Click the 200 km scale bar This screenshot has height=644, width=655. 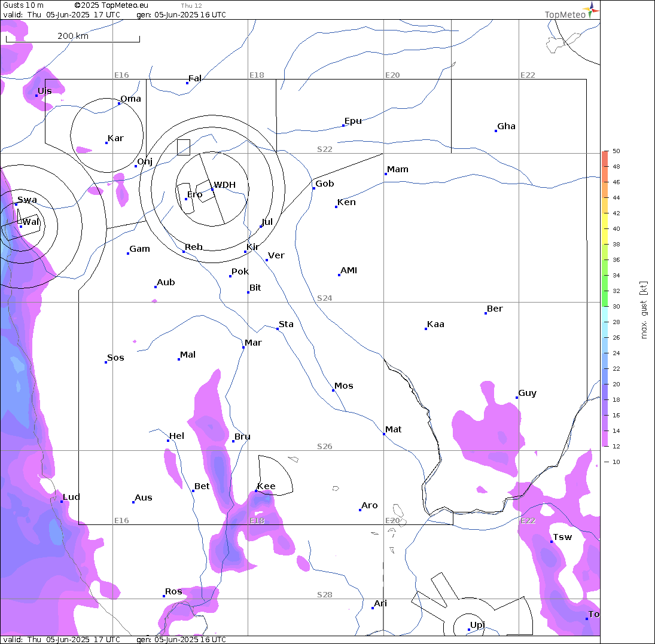point(73,38)
